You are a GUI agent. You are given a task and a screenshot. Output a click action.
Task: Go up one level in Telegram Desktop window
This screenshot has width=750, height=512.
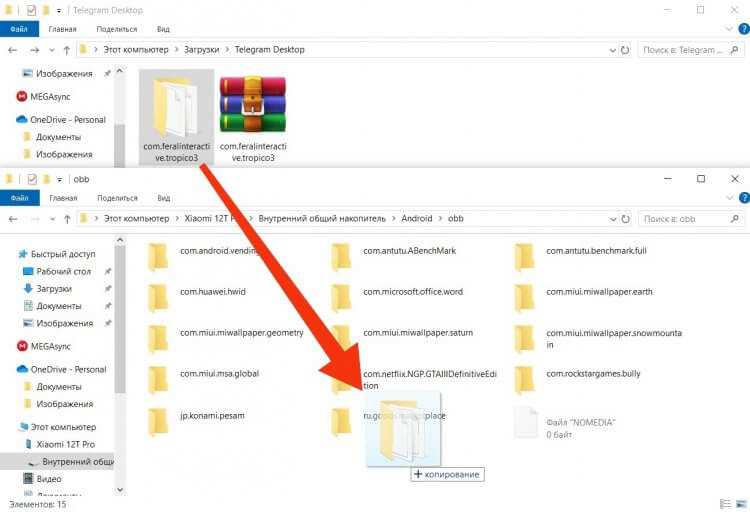coord(67,50)
